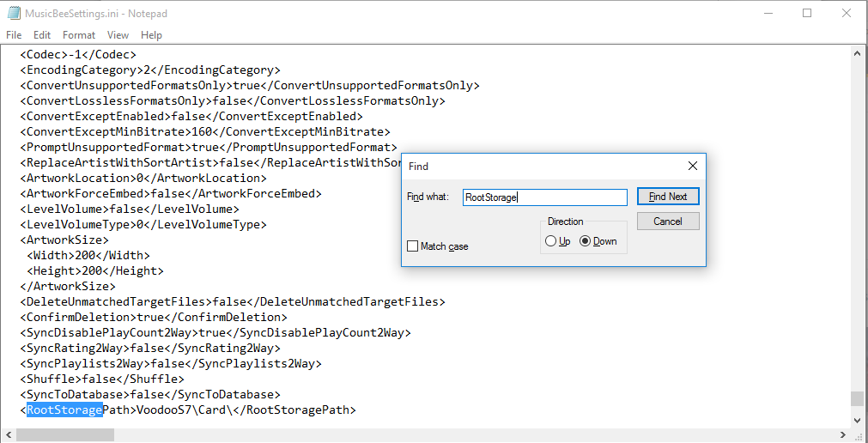Viewport: 868px width, 443px height.
Task: Click the vertical scrollbar up arrow
Action: pyautogui.click(x=858, y=53)
